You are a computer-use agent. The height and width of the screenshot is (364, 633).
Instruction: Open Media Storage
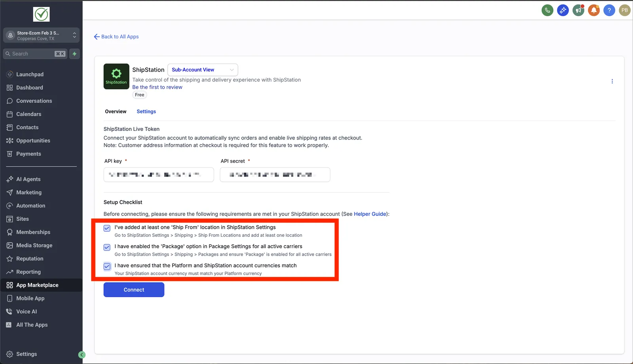coord(41,245)
